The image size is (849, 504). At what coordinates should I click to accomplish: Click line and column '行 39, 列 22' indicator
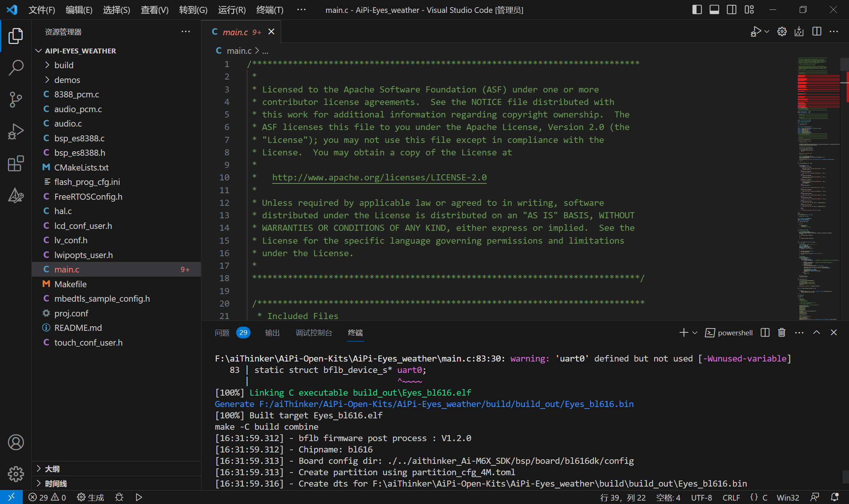point(623,497)
